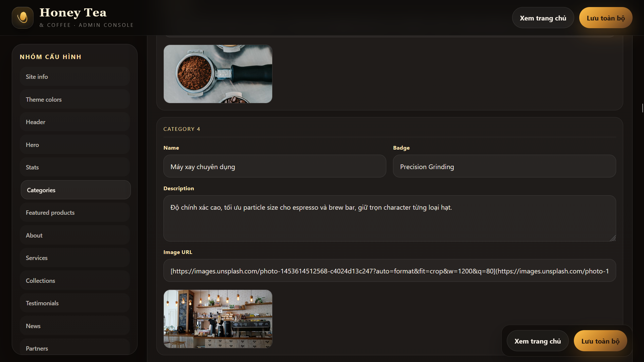Open the Services configuration group

click(x=75, y=258)
